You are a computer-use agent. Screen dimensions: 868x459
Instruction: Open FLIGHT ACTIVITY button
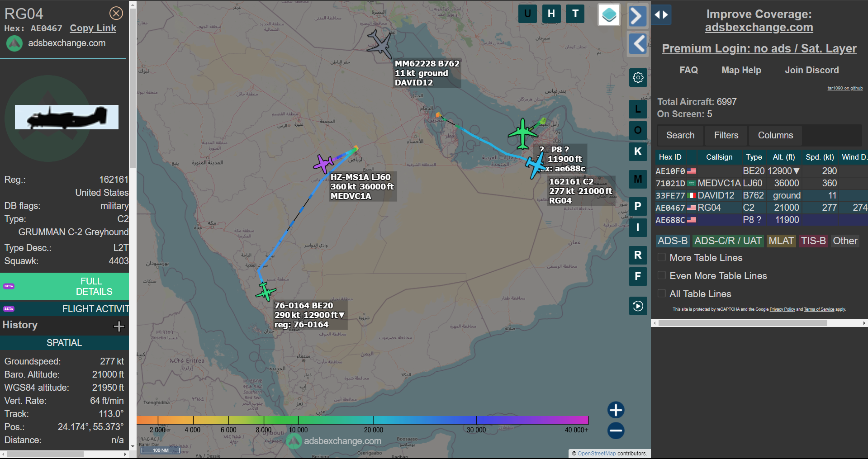[x=64, y=309]
